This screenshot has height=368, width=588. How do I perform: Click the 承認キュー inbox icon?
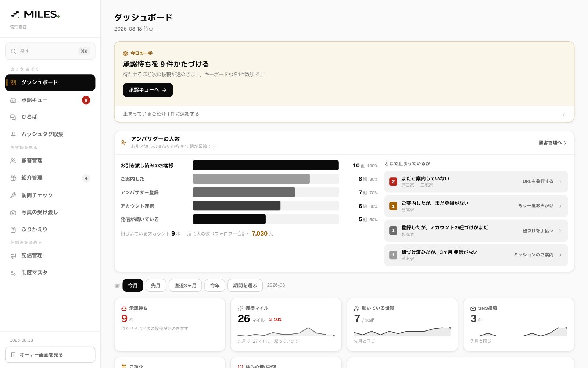(13, 100)
